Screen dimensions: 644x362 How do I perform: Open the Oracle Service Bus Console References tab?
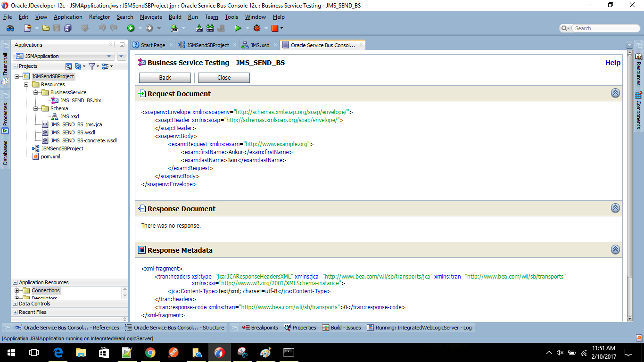[67, 328]
